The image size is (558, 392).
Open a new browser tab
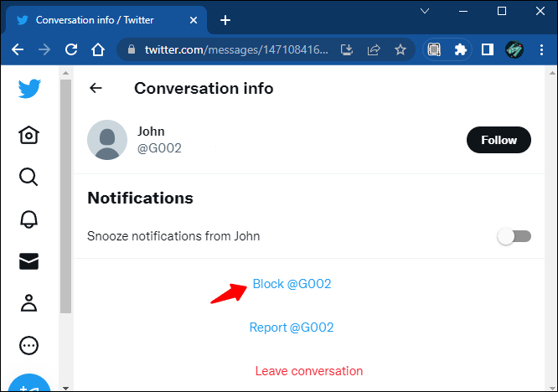225,20
